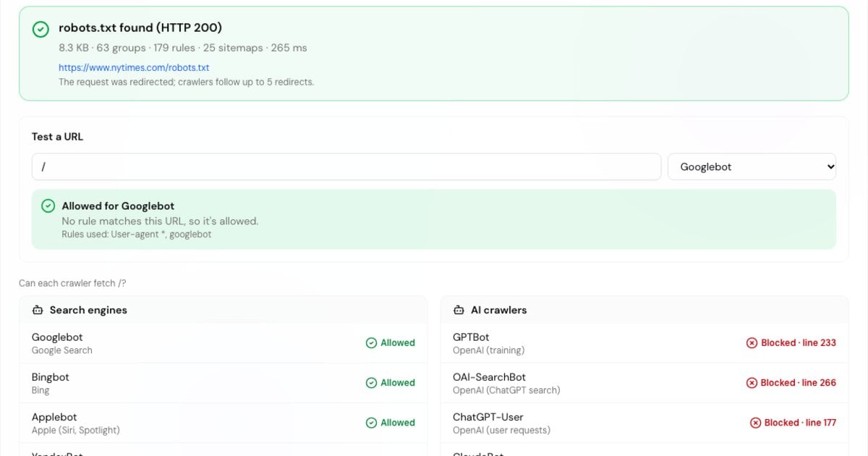Click the 'Google Search' description under Googlebot

pyautogui.click(x=62, y=350)
